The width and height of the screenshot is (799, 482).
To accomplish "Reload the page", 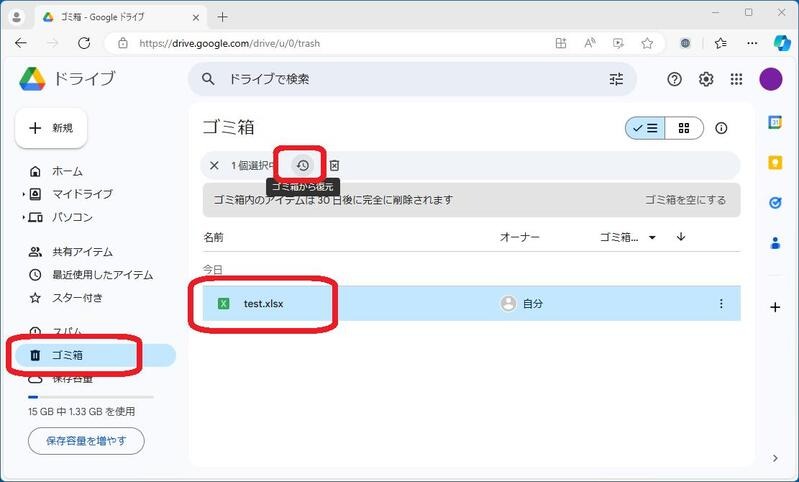I will click(x=84, y=43).
